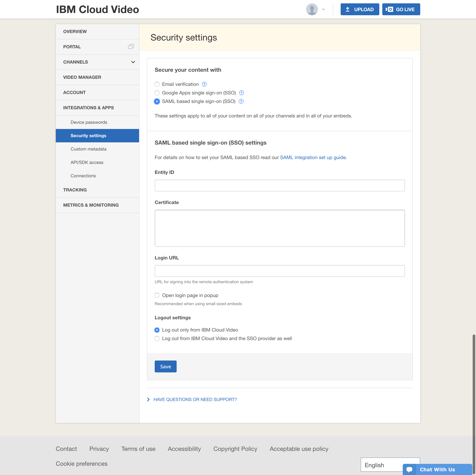Expand the CHANNELS menu chevron
476x475 pixels.
[x=133, y=62]
